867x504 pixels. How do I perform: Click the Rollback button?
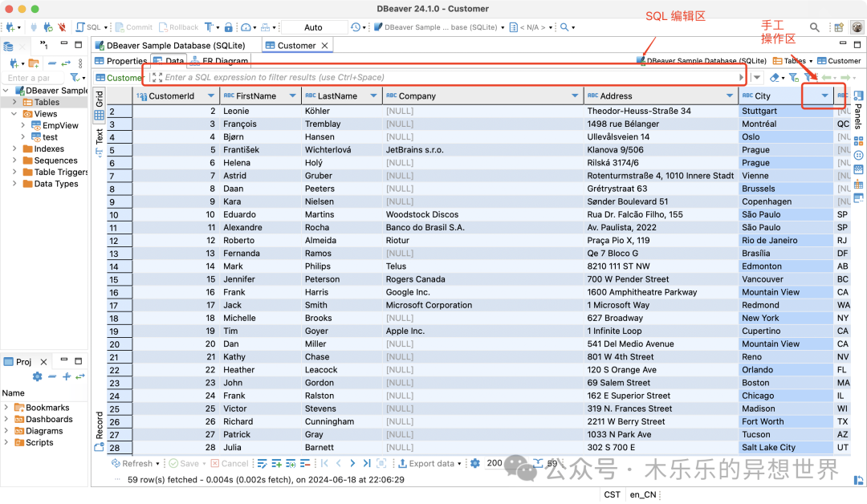click(x=178, y=27)
